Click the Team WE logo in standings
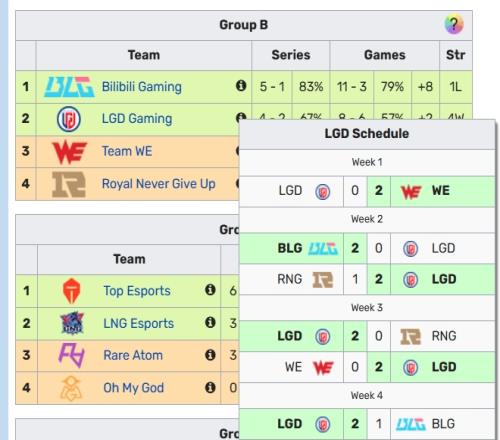The image size is (500, 440). (69, 152)
